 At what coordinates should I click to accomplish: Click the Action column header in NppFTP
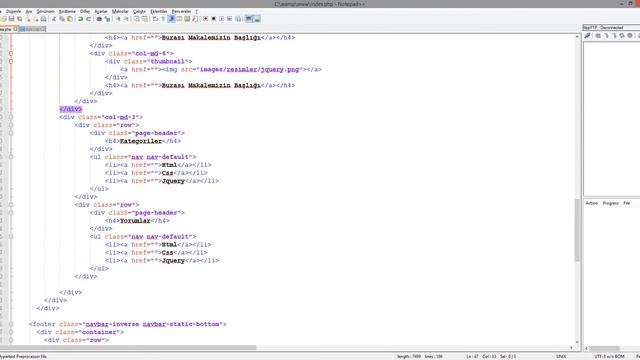(591, 203)
